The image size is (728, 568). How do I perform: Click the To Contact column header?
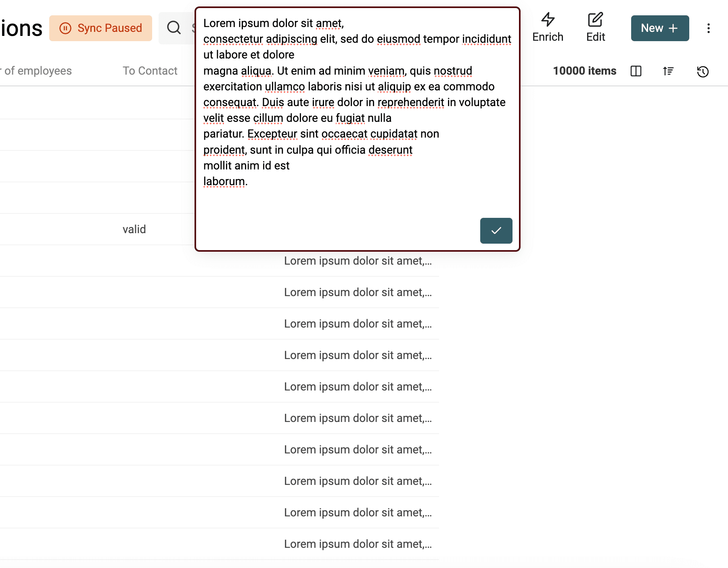pyautogui.click(x=150, y=71)
